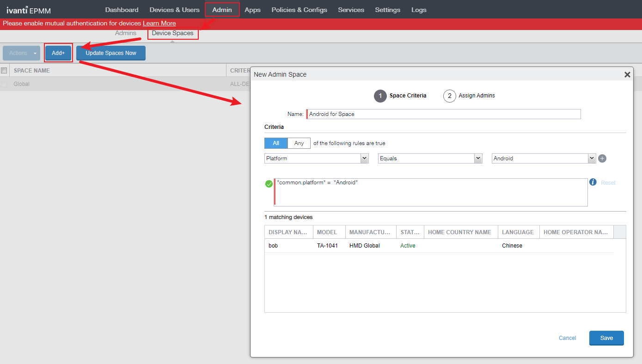Open the Platform field dropdown
642x364 pixels.
click(x=317, y=158)
